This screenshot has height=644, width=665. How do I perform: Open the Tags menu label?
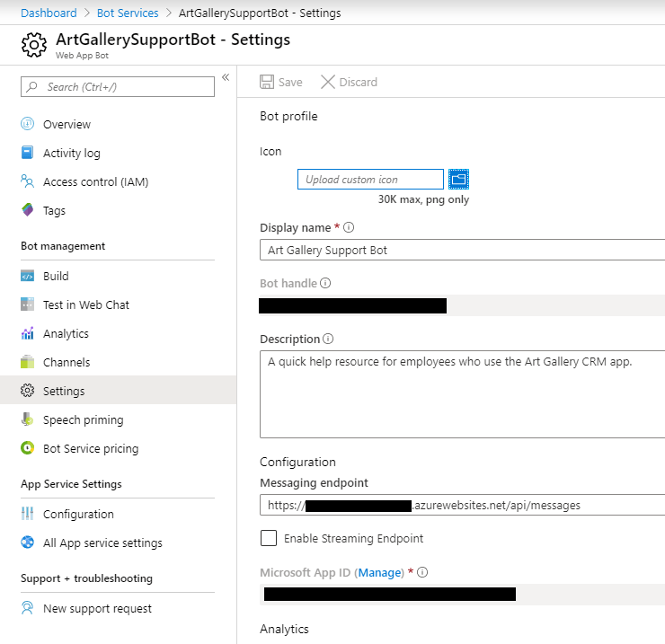54,211
